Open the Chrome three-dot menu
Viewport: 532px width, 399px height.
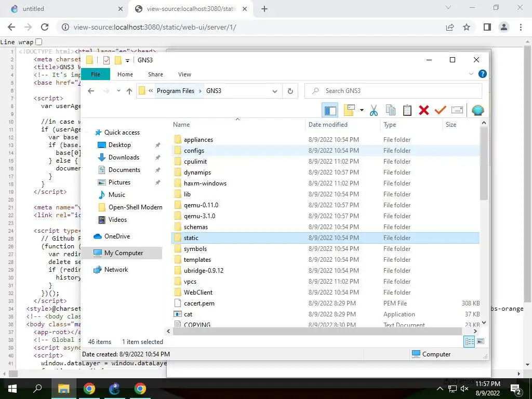coord(521,27)
